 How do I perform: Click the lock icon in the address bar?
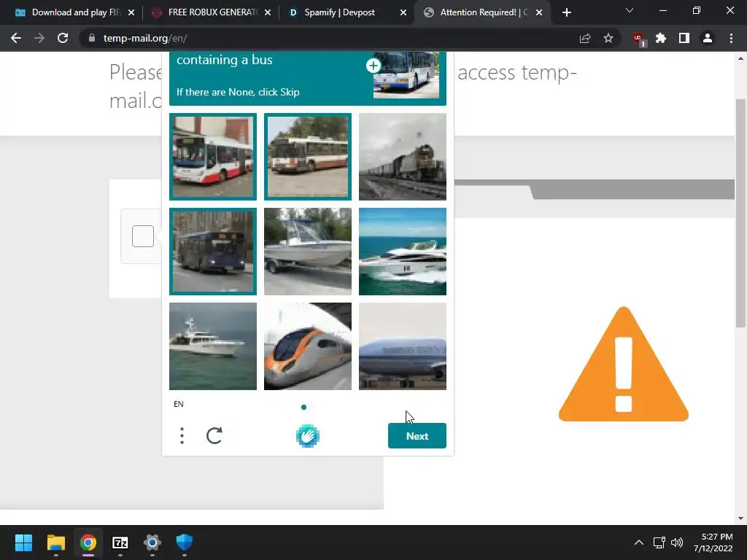91,38
